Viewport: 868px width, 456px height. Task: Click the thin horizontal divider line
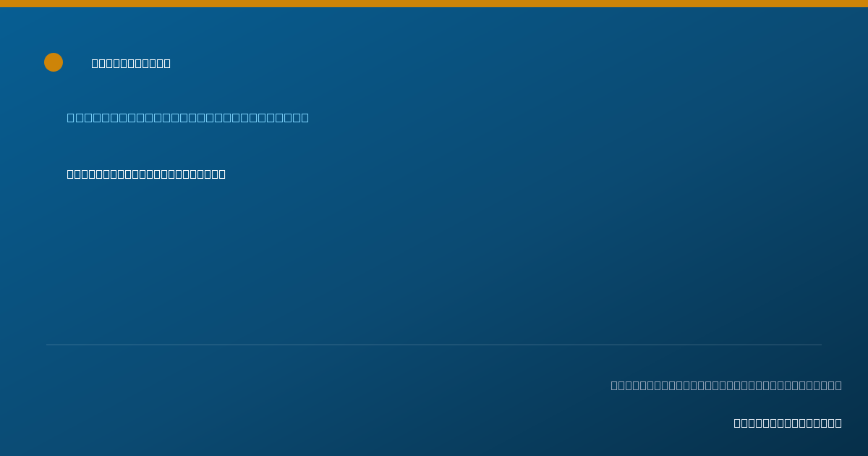(434, 345)
